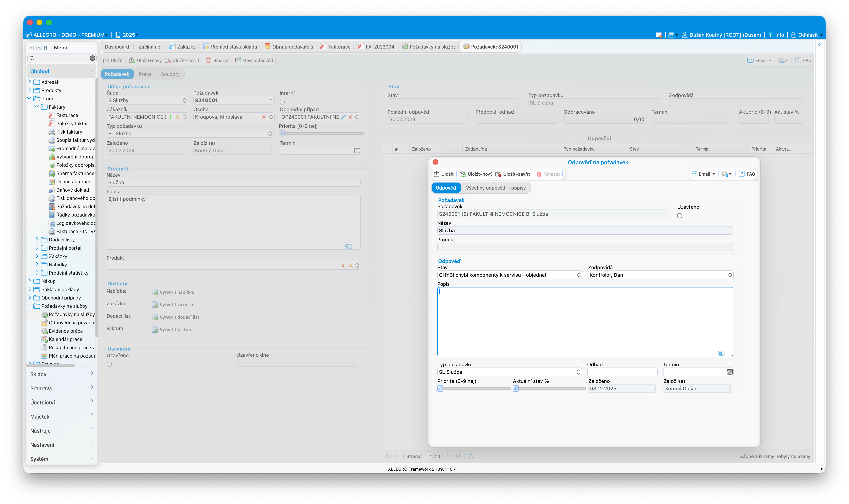The height and width of the screenshot is (504, 849).
Task: Switch to the Práce tab
Action: pyautogui.click(x=145, y=74)
